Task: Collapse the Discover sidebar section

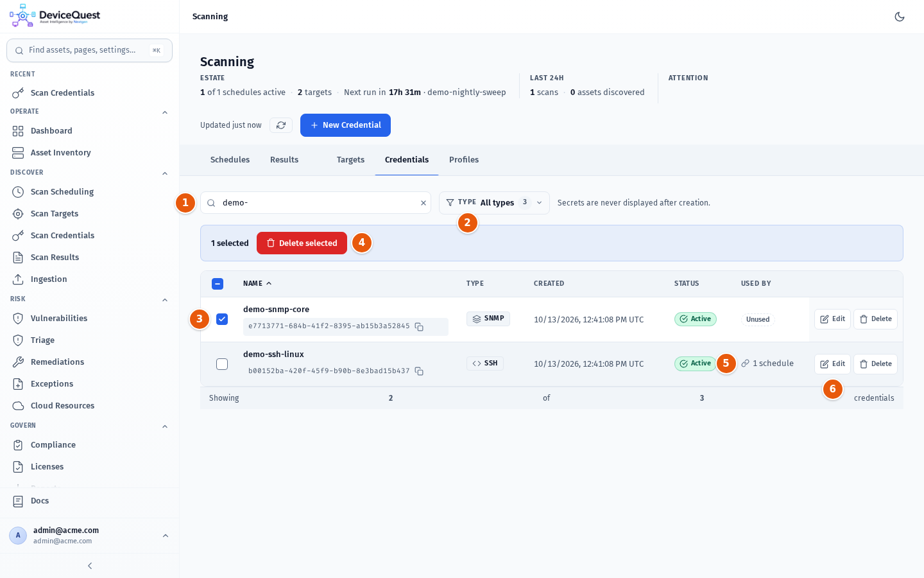Action: [165, 173]
